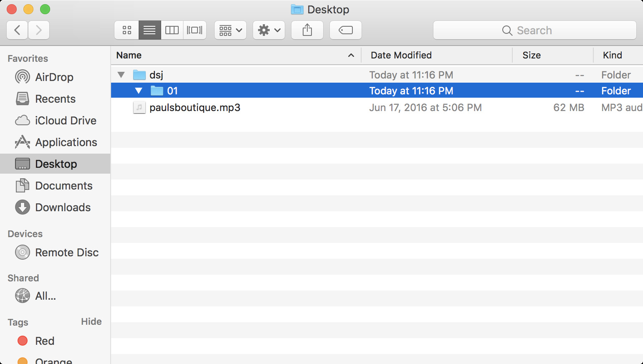Switch to column view
The image size is (643, 364).
[172, 30]
